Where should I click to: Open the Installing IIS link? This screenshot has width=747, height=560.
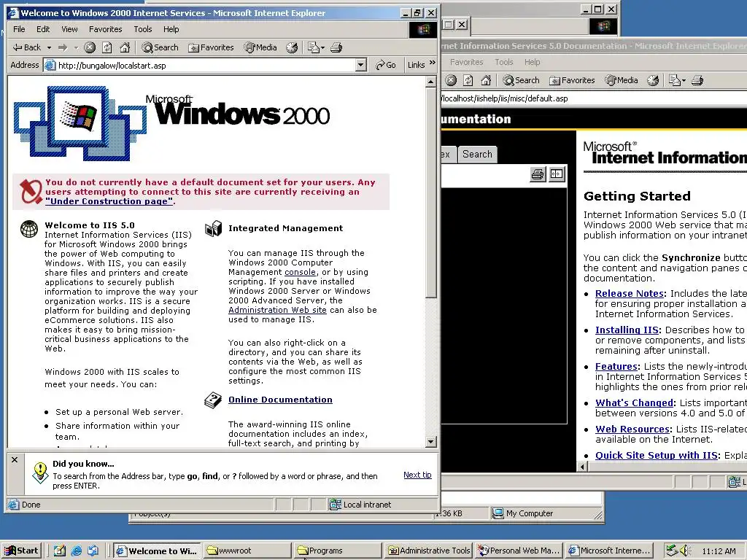click(627, 330)
